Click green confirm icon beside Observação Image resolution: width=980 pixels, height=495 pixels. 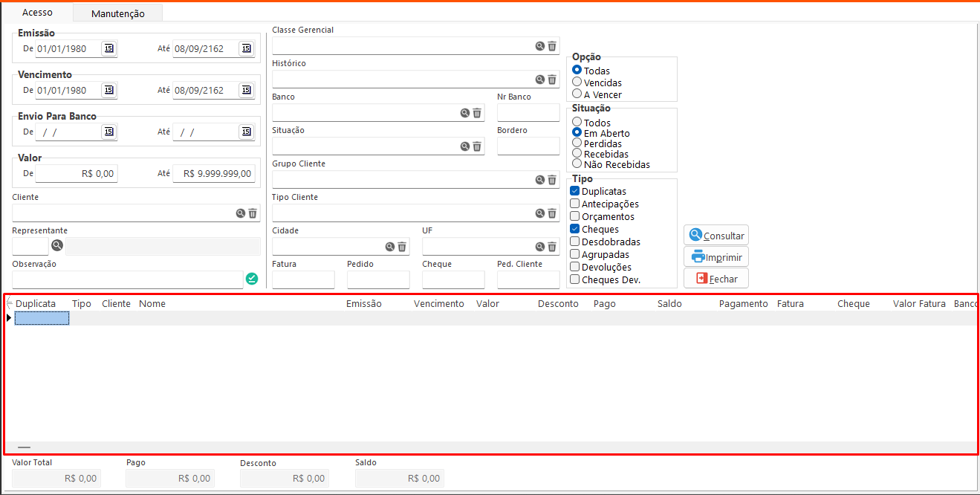click(252, 279)
